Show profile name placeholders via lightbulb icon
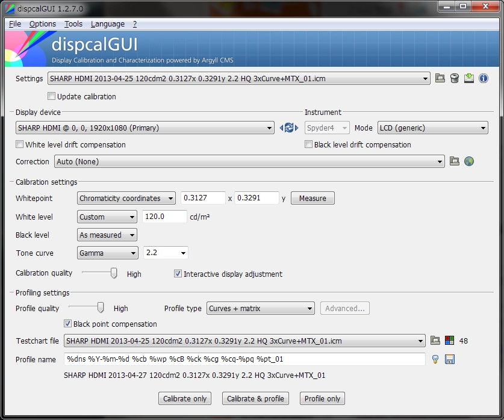The width and height of the screenshot is (504, 420). click(435, 359)
